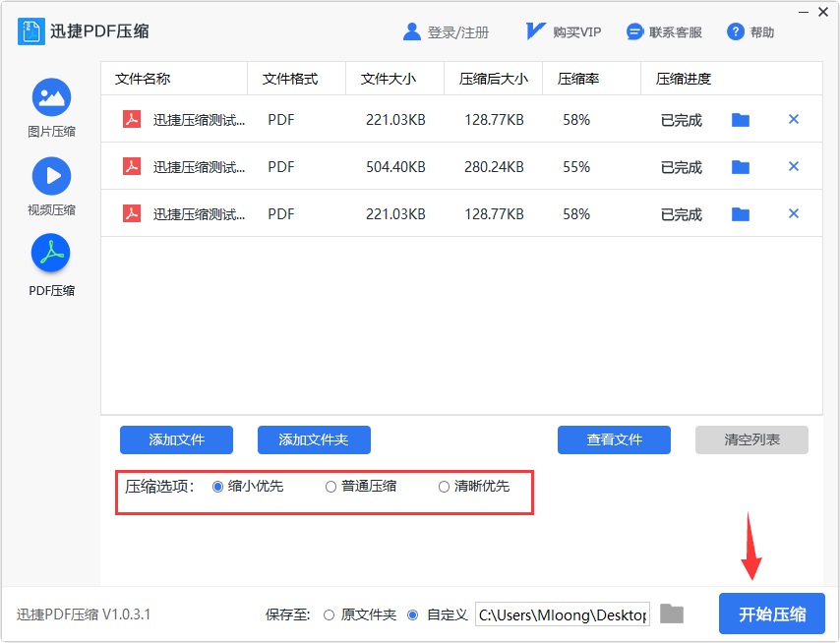This screenshot has width=840, height=643.
Task: Click 已完成 status in the 55% row
Action: [682, 167]
